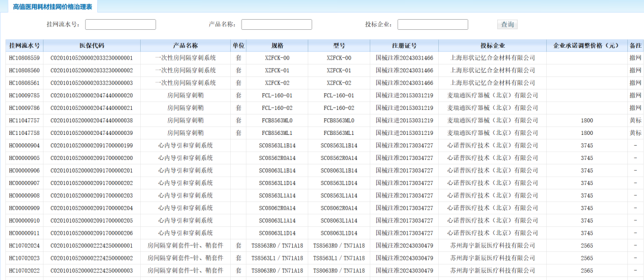Select serial number HC10009786
The image size is (644, 280).
(x=24, y=108)
